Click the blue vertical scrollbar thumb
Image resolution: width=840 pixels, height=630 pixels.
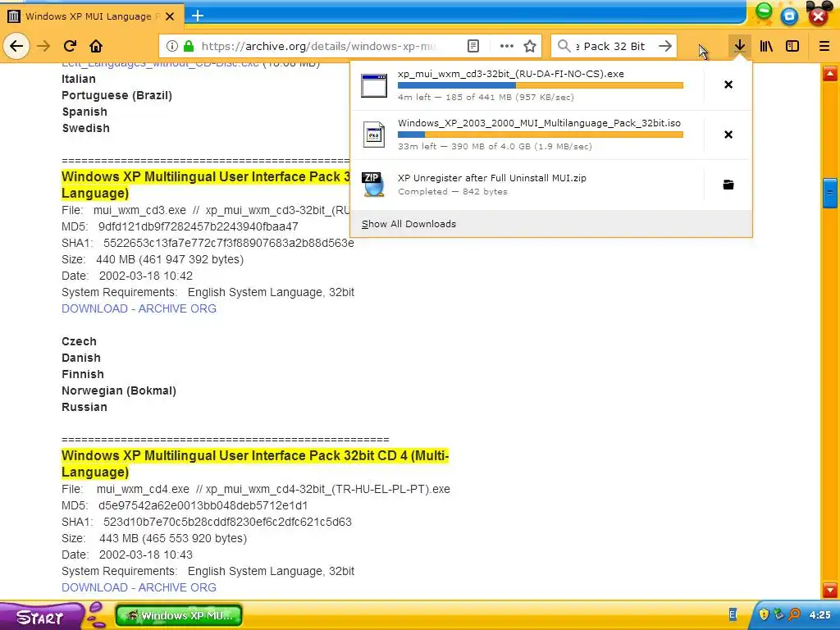click(830, 192)
